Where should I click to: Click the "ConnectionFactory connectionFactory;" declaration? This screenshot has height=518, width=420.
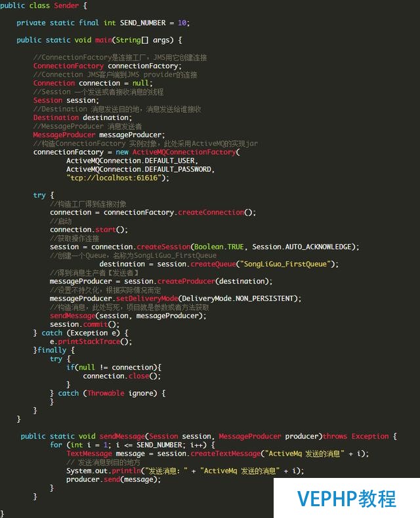click(x=108, y=66)
